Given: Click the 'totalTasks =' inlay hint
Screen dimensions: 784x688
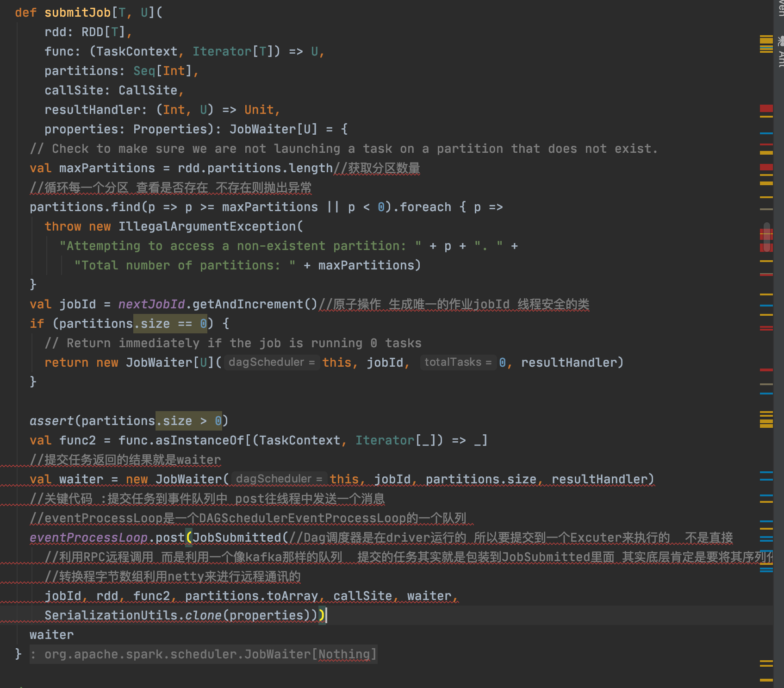Looking at the screenshot, I should click(x=458, y=362).
